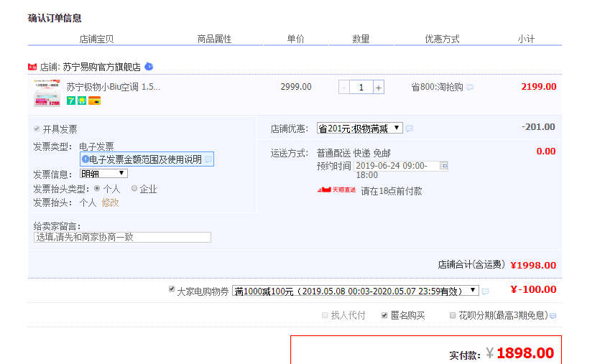Open the 苏宁极物小Biu空调 product title link
Image resolution: width=605 pixels, height=364 pixels.
[x=113, y=87]
